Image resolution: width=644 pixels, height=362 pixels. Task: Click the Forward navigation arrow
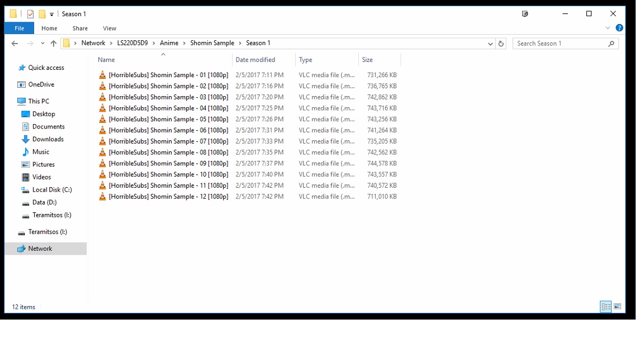coord(30,44)
